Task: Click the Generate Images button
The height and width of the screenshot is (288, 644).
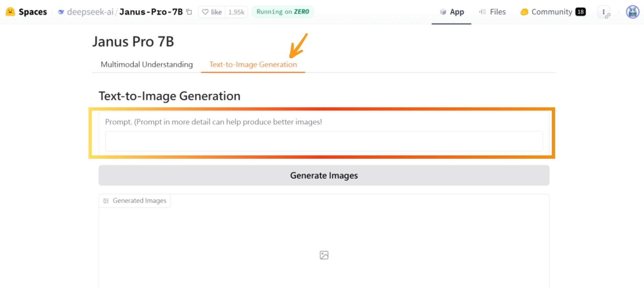Action: pos(323,175)
